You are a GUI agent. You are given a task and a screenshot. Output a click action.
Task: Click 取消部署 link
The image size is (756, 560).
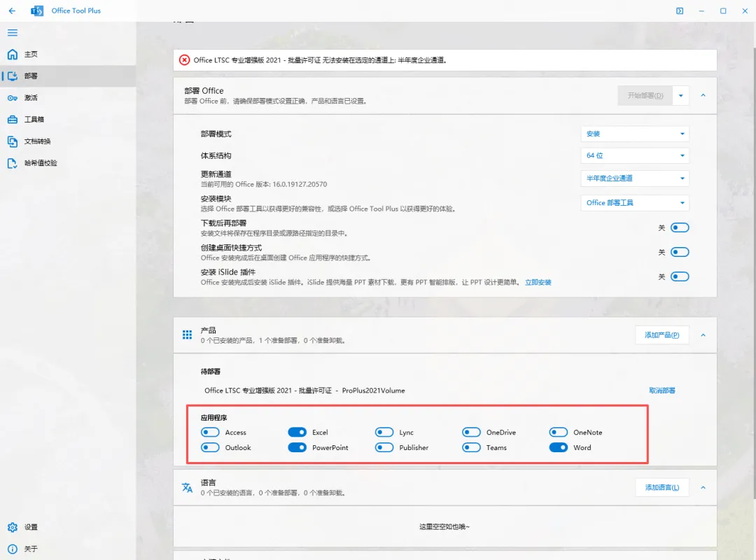[662, 391]
